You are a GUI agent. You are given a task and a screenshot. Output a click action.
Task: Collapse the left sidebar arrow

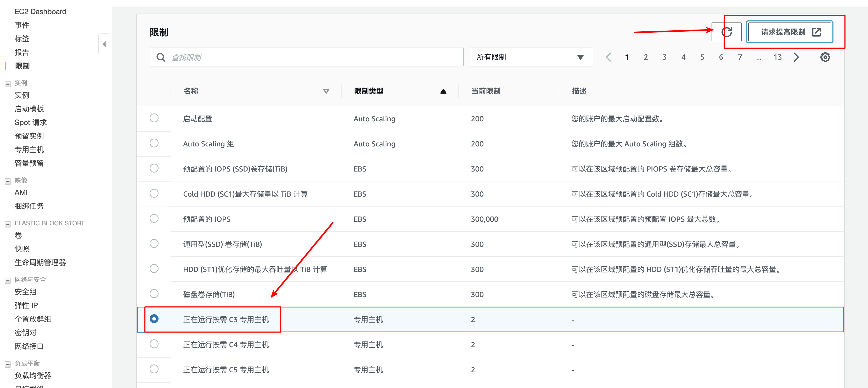click(x=104, y=44)
